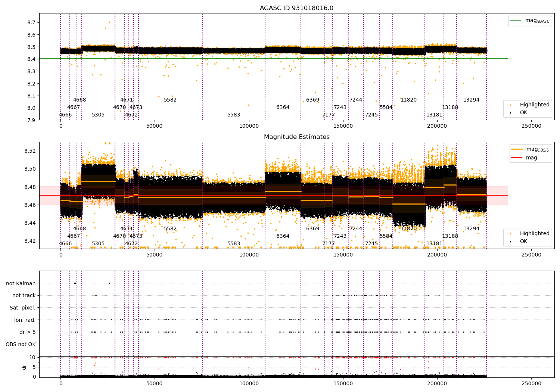The image size is (560, 392).
Task: Select the mag OBSID legend entry in middle plot
Action: [531, 149]
